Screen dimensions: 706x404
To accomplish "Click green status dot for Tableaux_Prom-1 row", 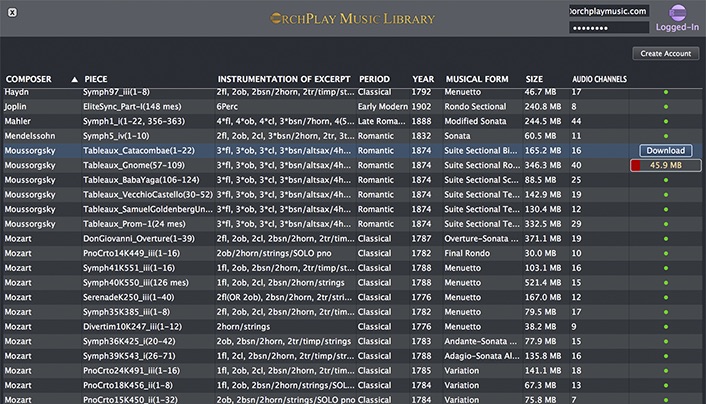I will point(666,224).
